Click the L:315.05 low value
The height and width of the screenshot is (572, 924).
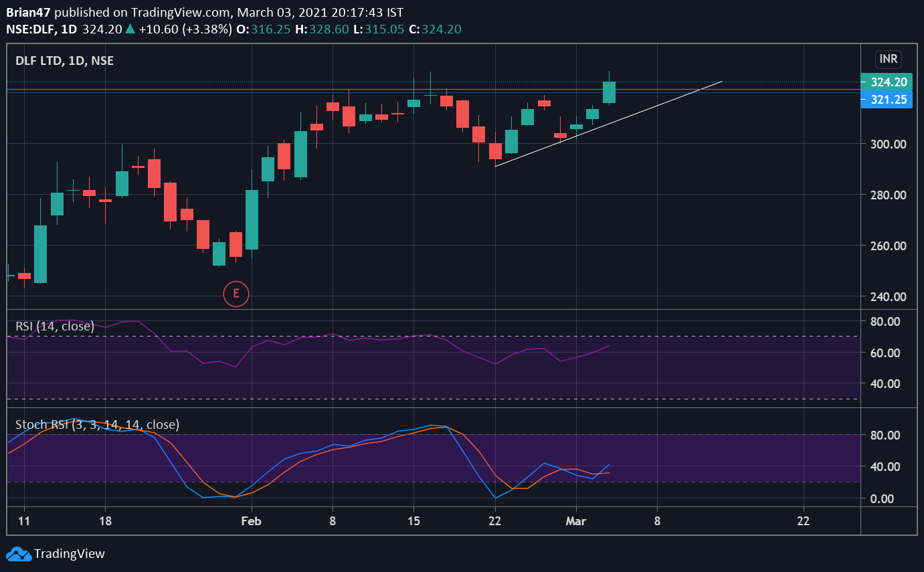click(379, 29)
